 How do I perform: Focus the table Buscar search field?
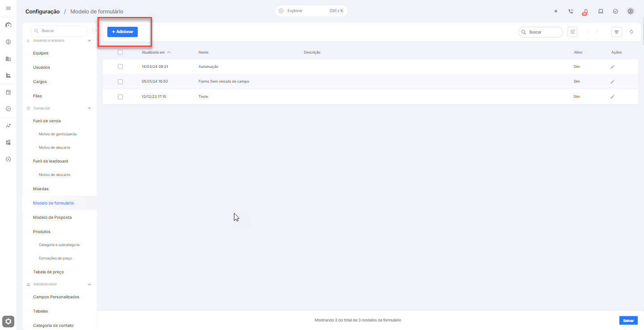click(x=541, y=32)
